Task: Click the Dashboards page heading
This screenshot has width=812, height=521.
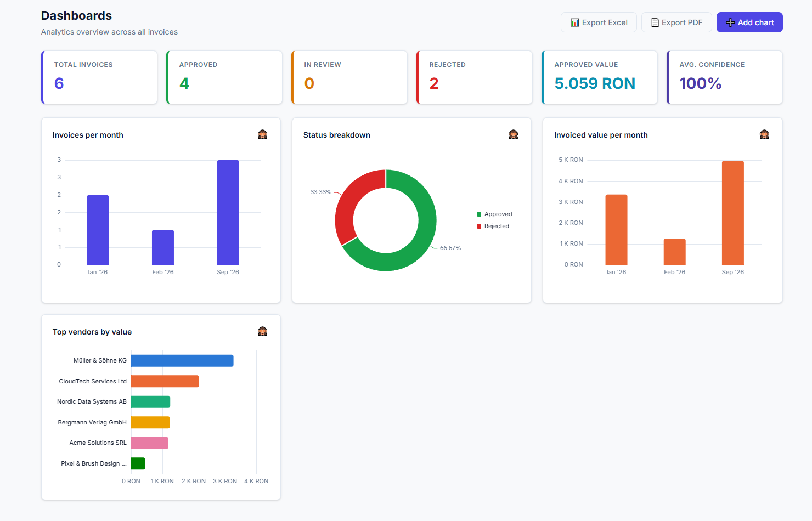Action: point(76,16)
